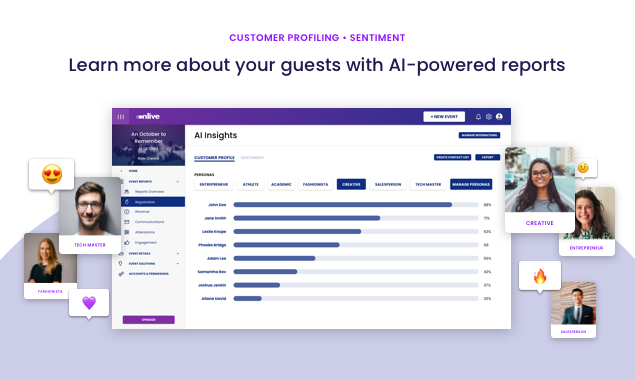Click Jane Smith's progress bar
Image resolution: width=635 pixels, height=380 pixels.
pyautogui.click(x=356, y=218)
